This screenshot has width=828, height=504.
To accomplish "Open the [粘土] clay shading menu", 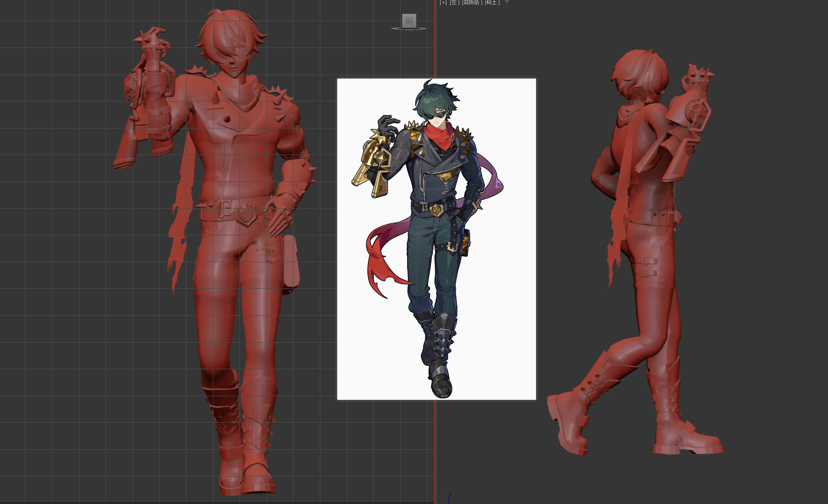I will coord(492,2).
